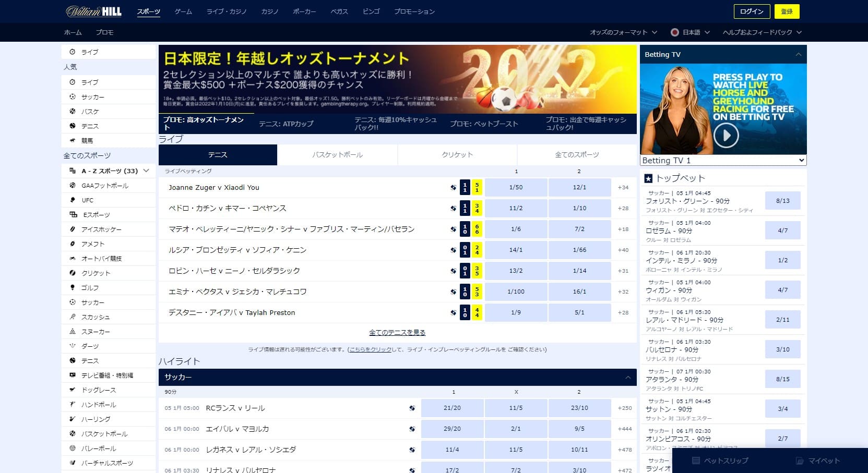Show +250 more markets for RCランス match
The height and width of the screenshot is (473, 868).
pos(625,408)
